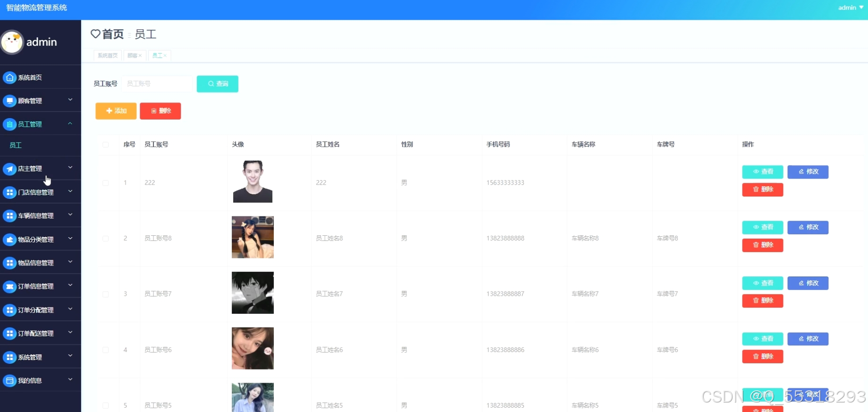Click 修改 for employee 222

pos(808,172)
